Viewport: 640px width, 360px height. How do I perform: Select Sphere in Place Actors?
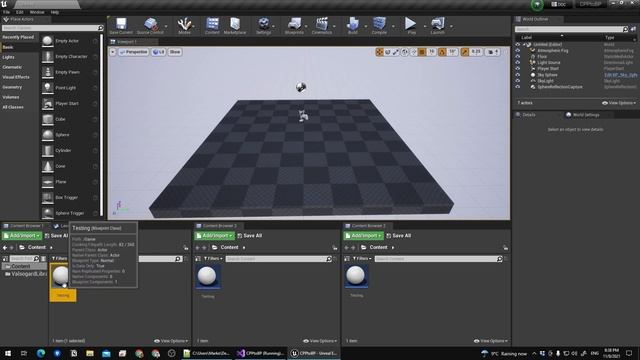point(70,135)
